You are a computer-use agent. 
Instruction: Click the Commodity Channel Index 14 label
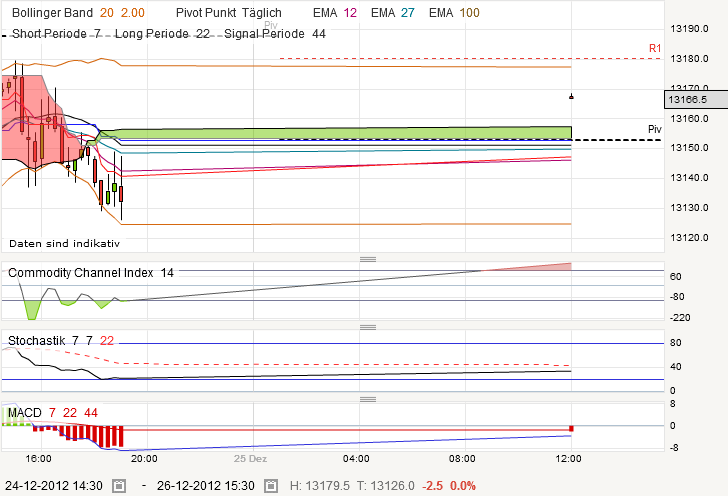[91, 273]
